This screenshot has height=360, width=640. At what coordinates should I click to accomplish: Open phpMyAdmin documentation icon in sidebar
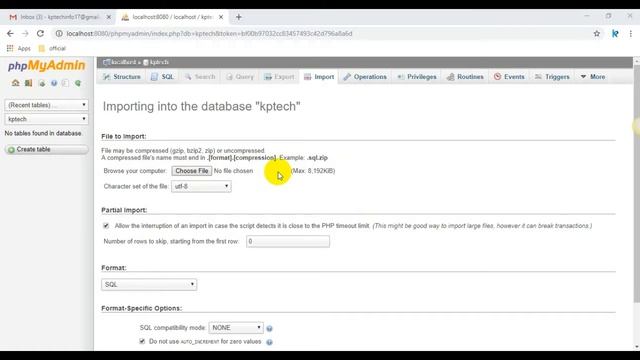54,83
